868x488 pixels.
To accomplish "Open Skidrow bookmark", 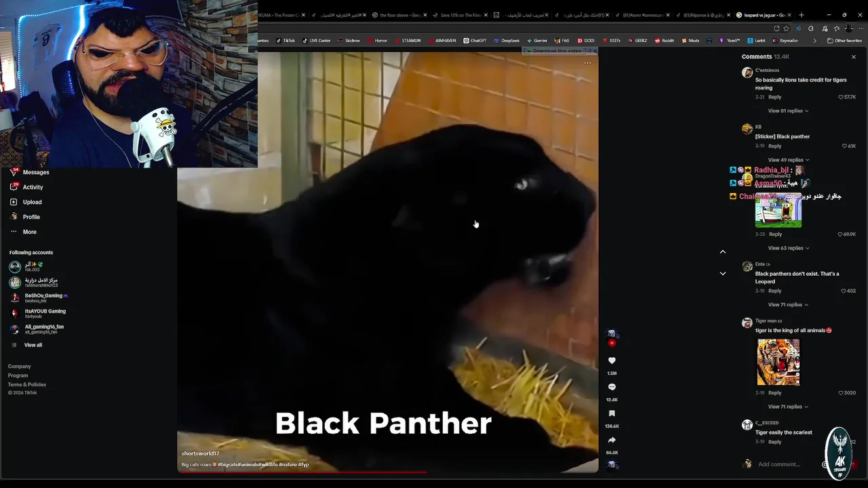I will click(x=349, y=41).
